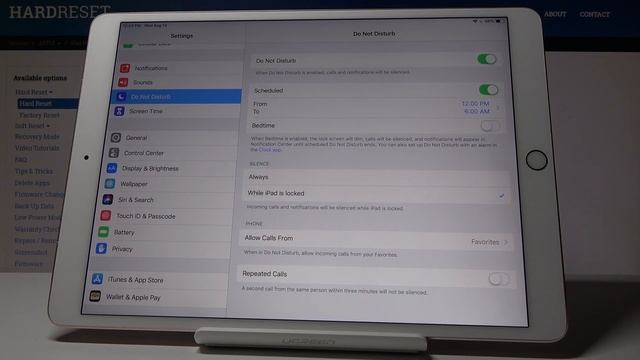Tap the Control Center icon
Screen dimensions: 640x360
click(x=114, y=153)
